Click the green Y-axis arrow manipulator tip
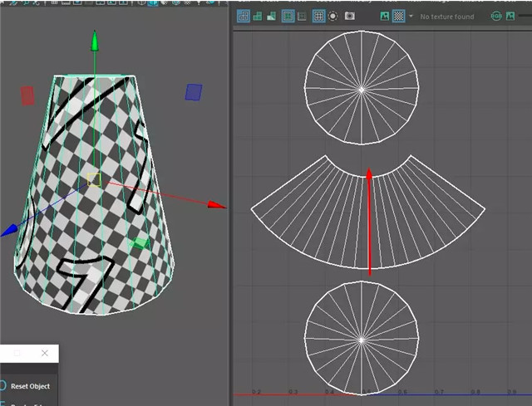 click(95, 41)
